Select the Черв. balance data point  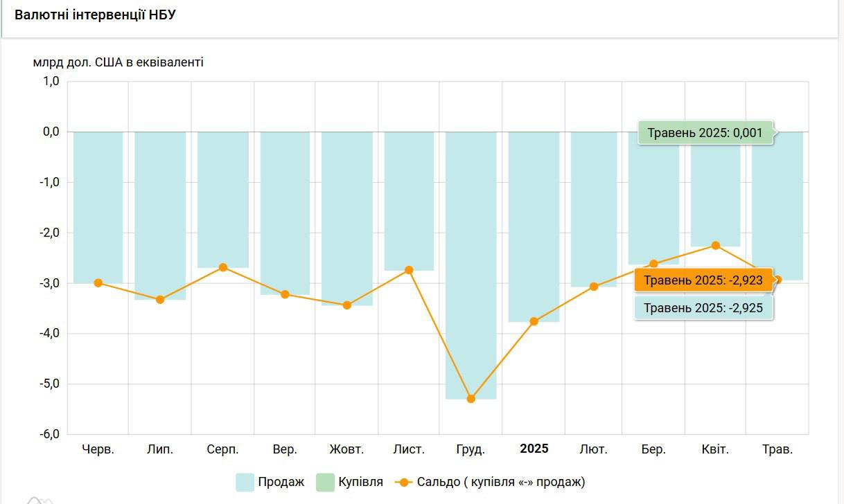[98, 283]
